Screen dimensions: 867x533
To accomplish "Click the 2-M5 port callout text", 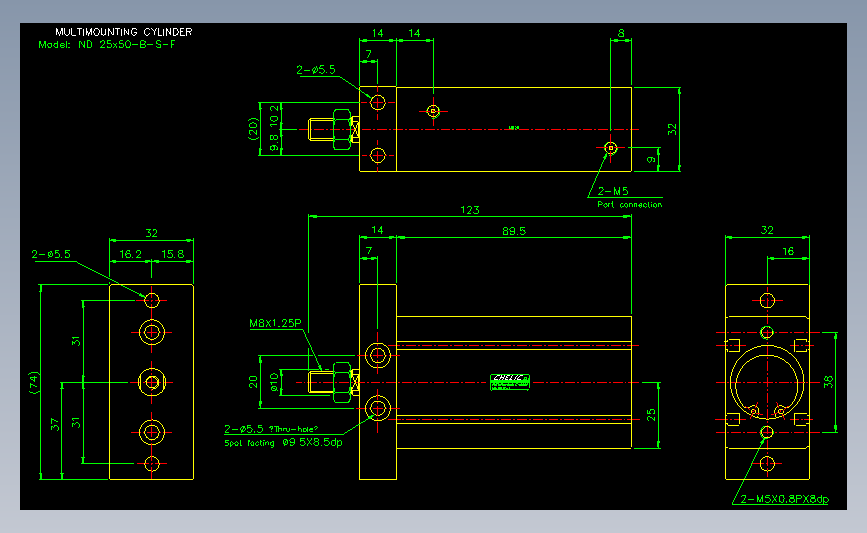I will click(x=613, y=191).
